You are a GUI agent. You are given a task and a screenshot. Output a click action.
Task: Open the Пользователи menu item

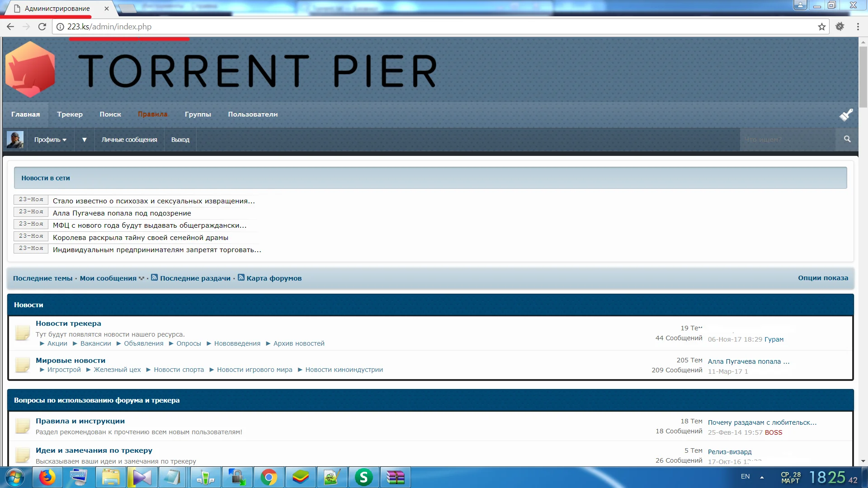pyautogui.click(x=253, y=114)
